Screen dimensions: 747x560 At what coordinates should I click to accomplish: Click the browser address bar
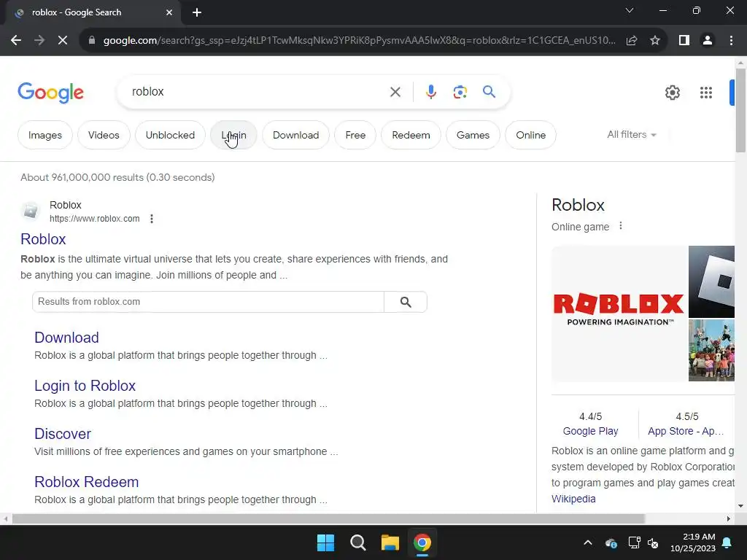(359, 41)
